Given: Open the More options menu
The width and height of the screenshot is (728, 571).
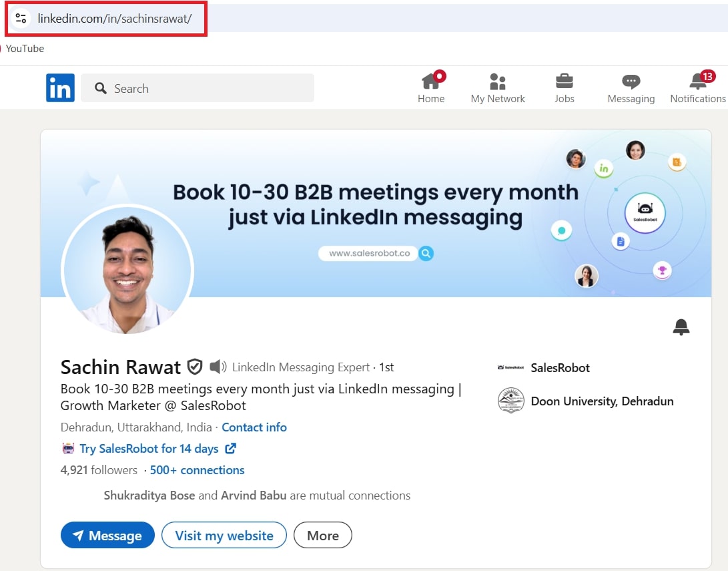Looking at the screenshot, I should 322,535.
